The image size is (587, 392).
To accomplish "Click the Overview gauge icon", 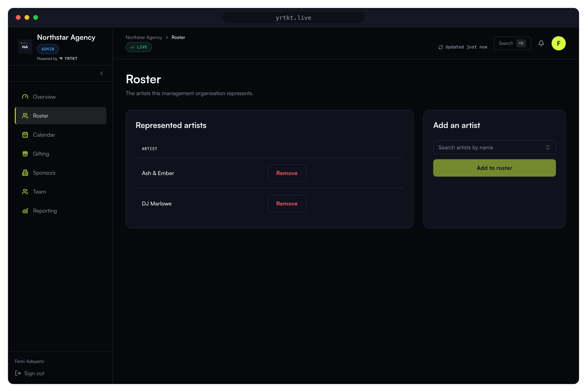I will click(25, 97).
